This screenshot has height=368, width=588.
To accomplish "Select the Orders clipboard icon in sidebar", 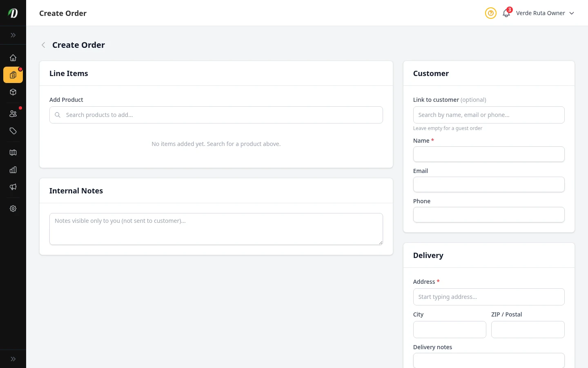I will coord(13,75).
